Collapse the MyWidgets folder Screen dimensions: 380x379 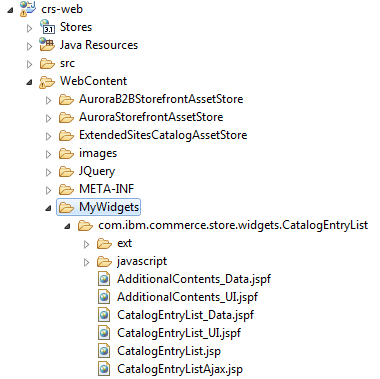point(49,208)
